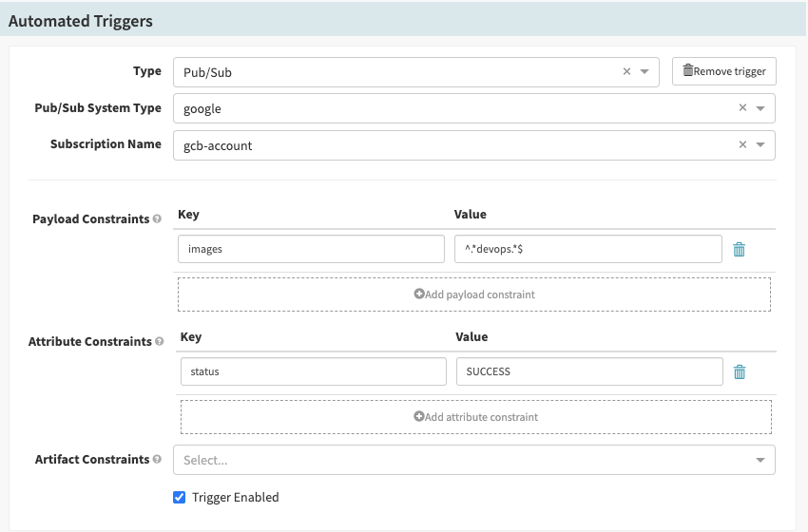Delete the status attribute constraint trash icon
Viewport: 808px width, 532px height.
(x=739, y=372)
